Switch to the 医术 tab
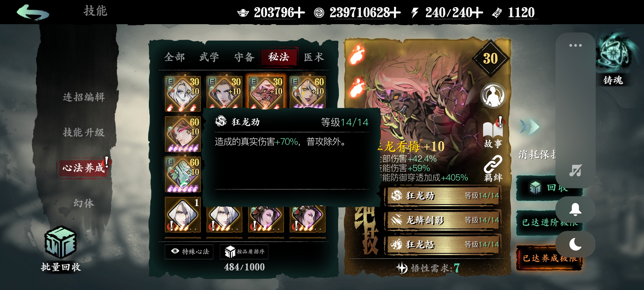This screenshot has width=644, height=290. [x=313, y=57]
